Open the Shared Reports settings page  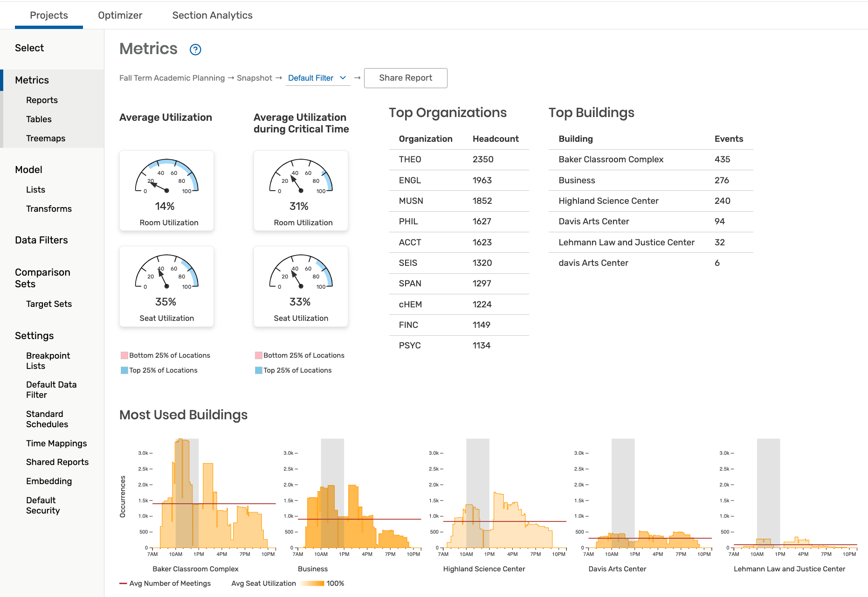point(57,462)
